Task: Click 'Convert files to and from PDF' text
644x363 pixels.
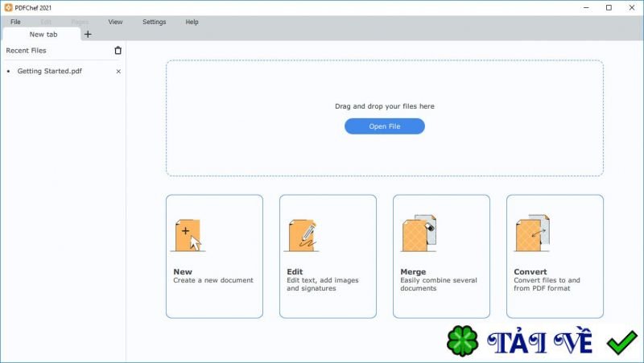Action: point(547,284)
